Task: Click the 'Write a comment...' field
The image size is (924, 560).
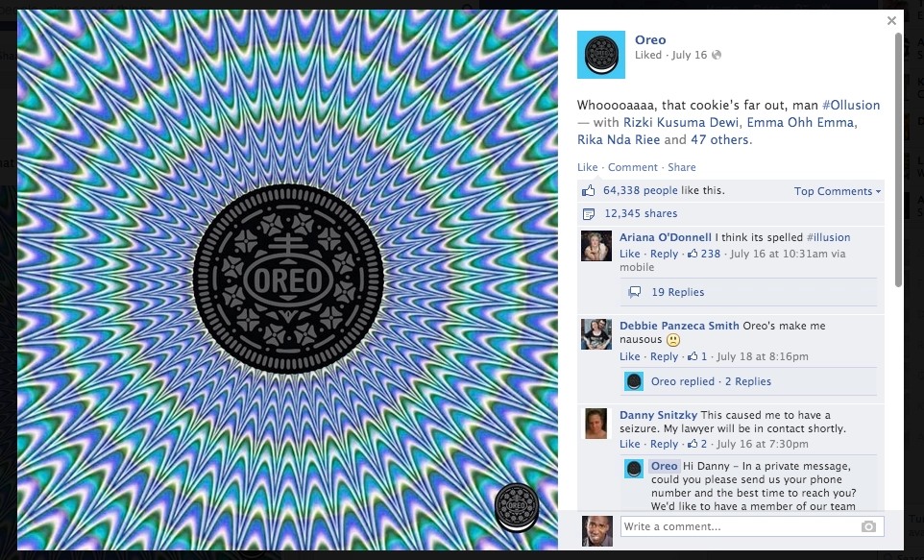Action: coord(752,526)
